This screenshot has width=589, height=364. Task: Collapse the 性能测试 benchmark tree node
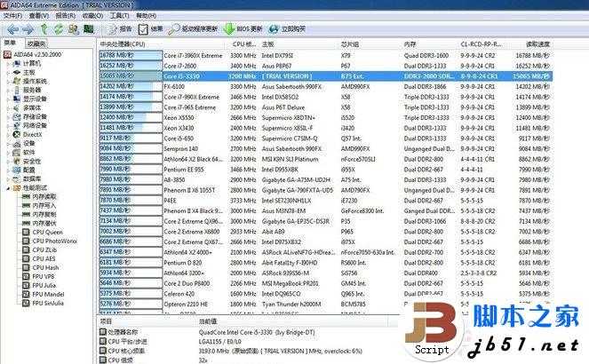click(9, 187)
